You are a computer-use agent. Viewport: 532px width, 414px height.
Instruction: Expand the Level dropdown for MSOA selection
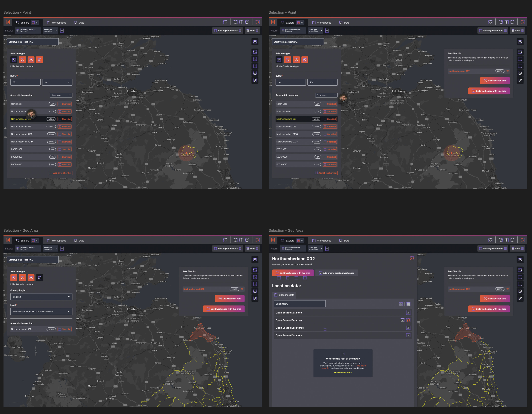68,311
